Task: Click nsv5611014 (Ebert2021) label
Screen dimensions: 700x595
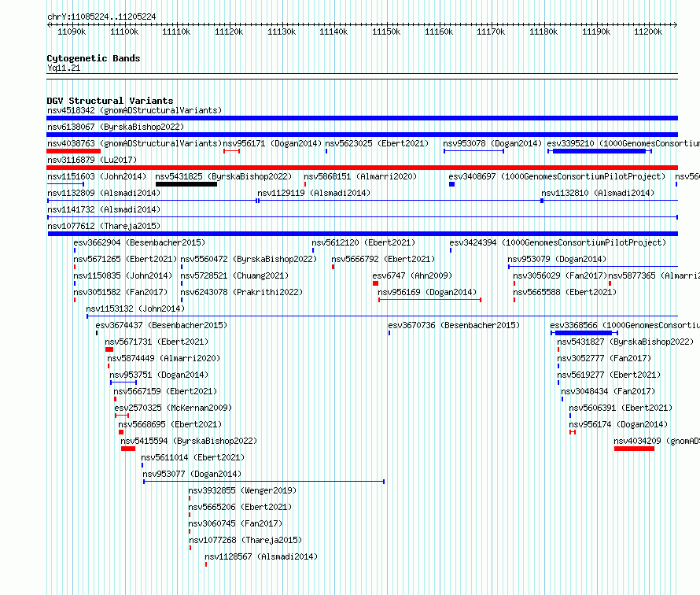Action: (x=193, y=457)
